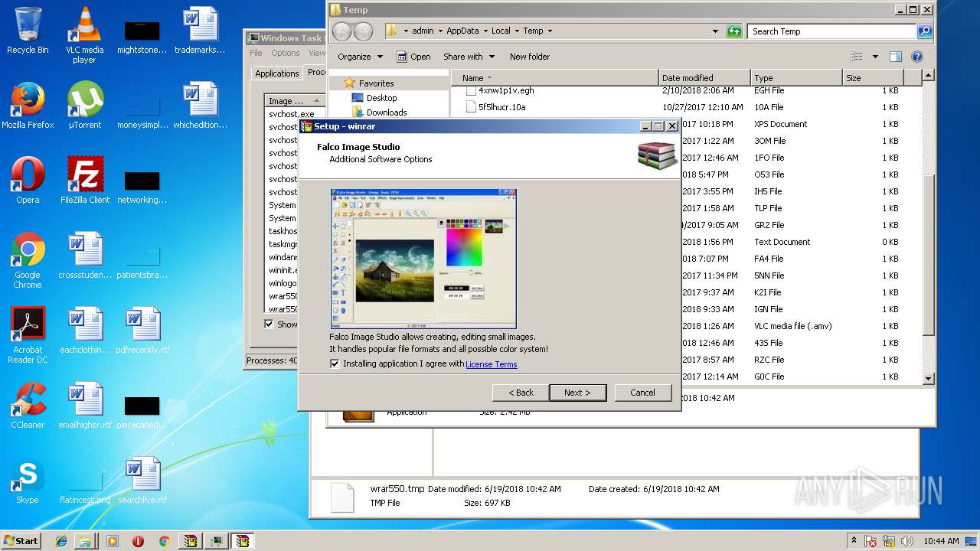Show hidden tray icons arrow
Viewport: 980px width, 551px height.
click(x=854, y=541)
